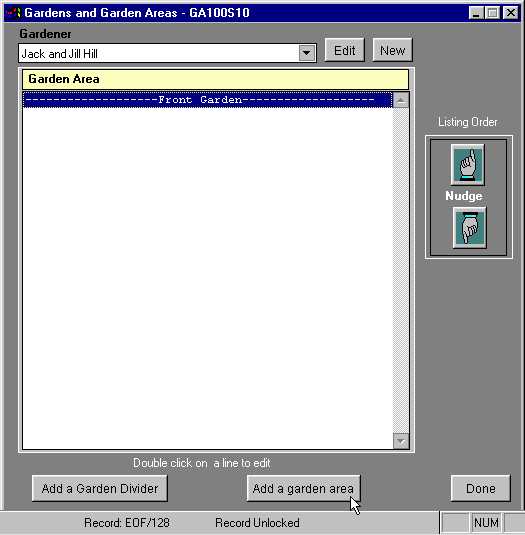Maximize the Gardens and Garden Areas window

[492, 13]
